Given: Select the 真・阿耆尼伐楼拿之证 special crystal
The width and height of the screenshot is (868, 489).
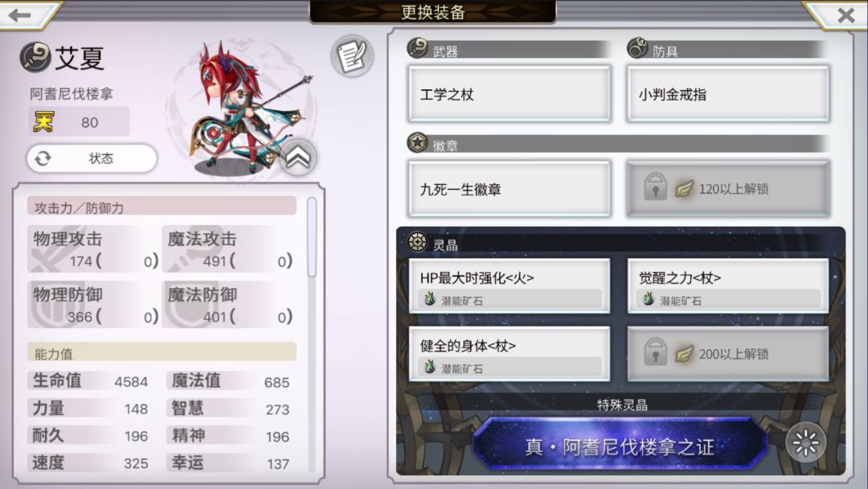Looking at the screenshot, I should (620, 446).
